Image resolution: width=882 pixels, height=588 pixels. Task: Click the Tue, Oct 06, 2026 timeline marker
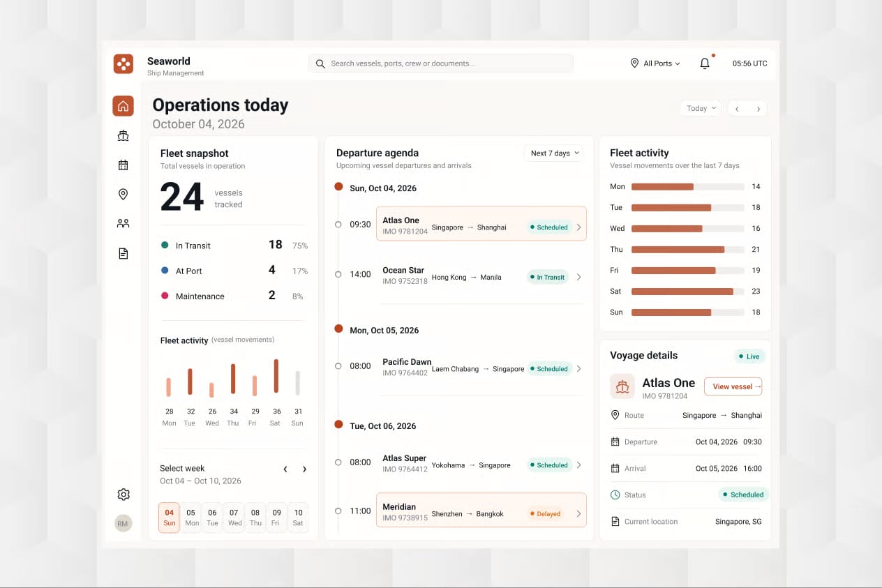(338, 425)
